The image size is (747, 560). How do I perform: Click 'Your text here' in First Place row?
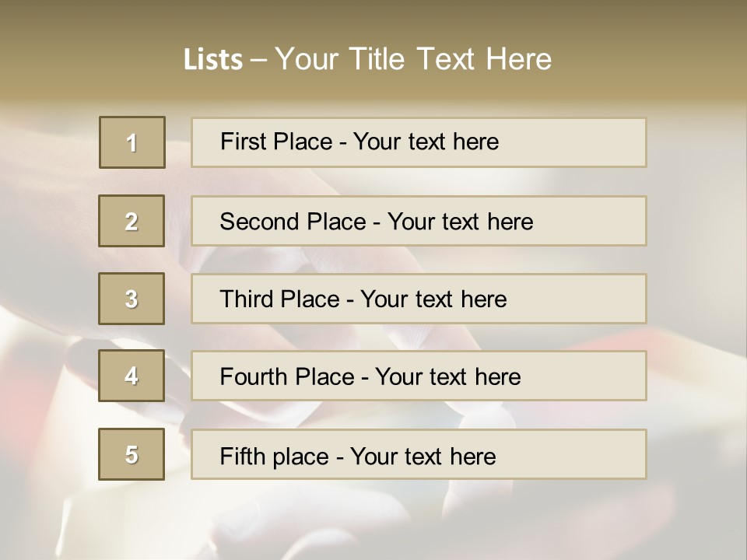(x=426, y=142)
